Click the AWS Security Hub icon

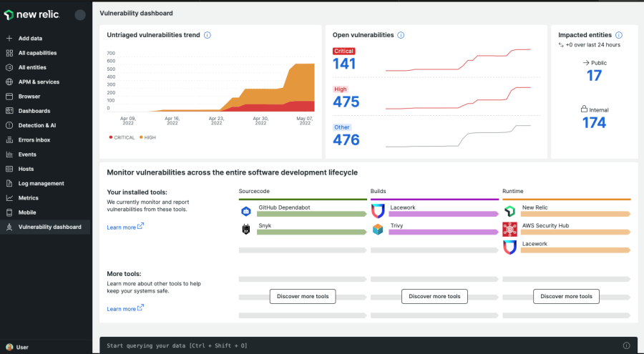[509, 230]
